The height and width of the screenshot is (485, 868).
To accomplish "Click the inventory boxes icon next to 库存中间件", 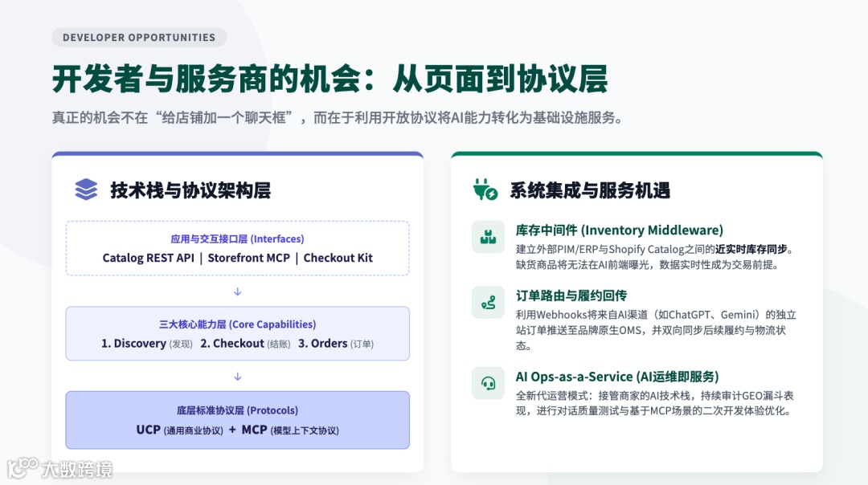I will pyautogui.click(x=488, y=237).
